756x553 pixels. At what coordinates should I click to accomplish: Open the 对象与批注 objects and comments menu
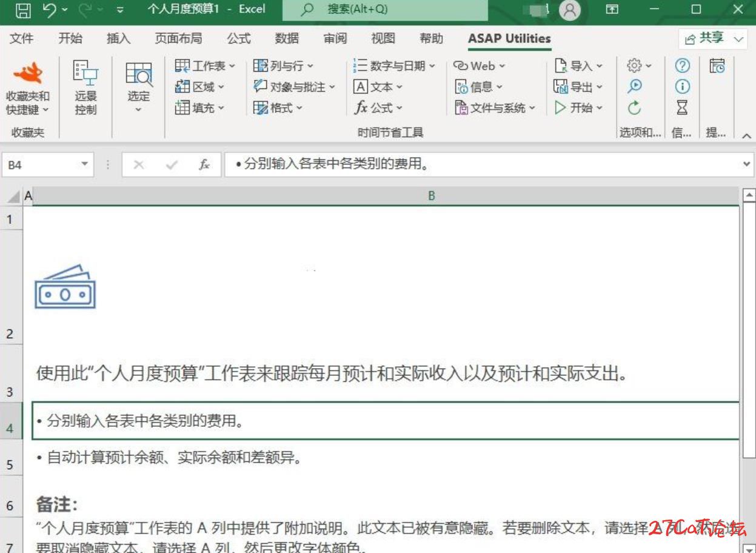pos(294,87)
